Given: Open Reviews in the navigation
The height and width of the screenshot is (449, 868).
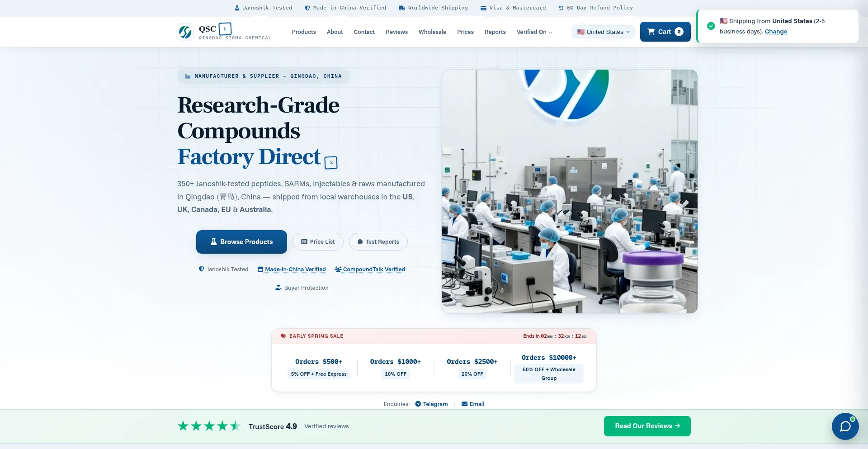Looking at the screenshot, I should (x=396, y=32).
